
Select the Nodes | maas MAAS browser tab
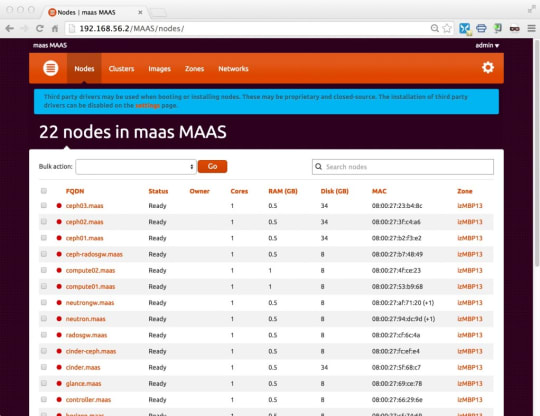click(95, 12)
